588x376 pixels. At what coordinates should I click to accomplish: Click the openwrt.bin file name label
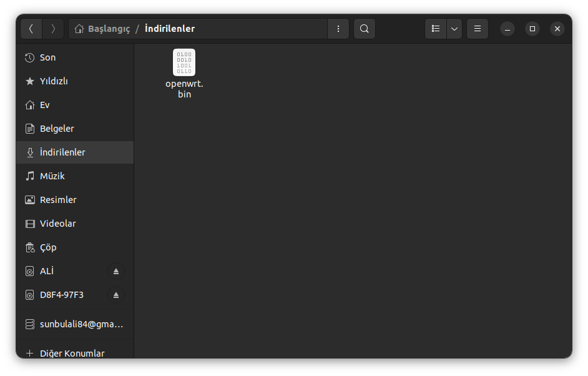tap(184, 89)
